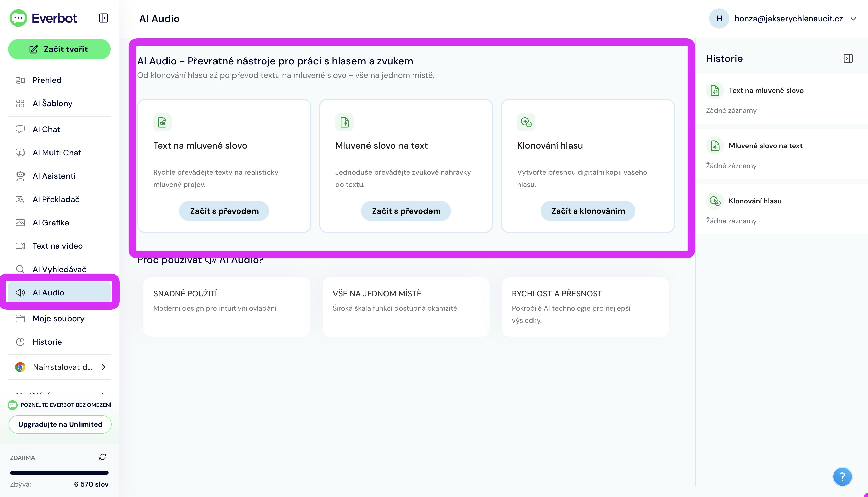The height and width of the screenshot is (497, 868).
Task: Open Klonování hlasu history entry
Action: (755, 201)
